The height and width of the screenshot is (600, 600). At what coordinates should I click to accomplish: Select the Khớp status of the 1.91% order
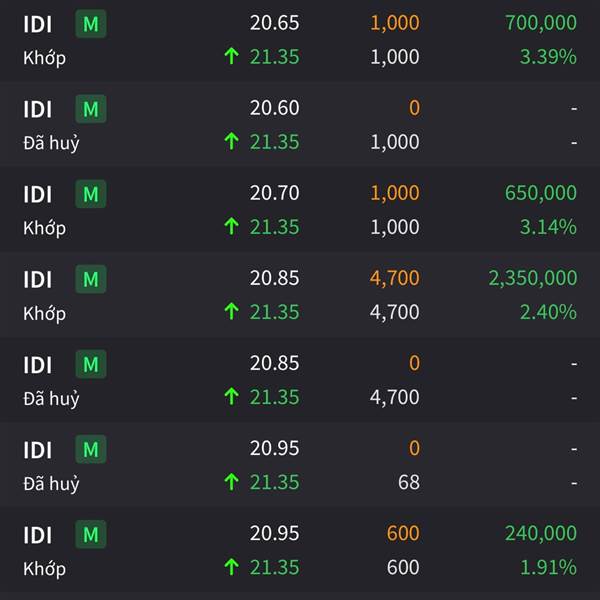(44, 569)
